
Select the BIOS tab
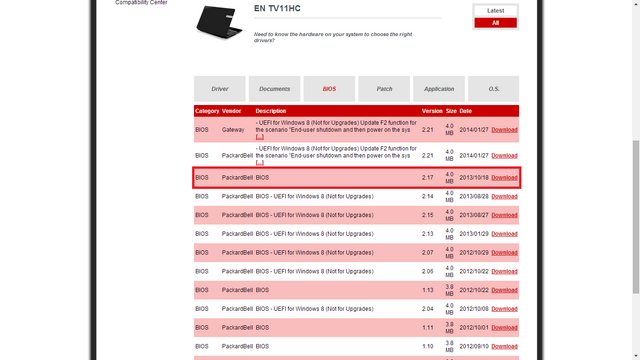click(329, 89)
